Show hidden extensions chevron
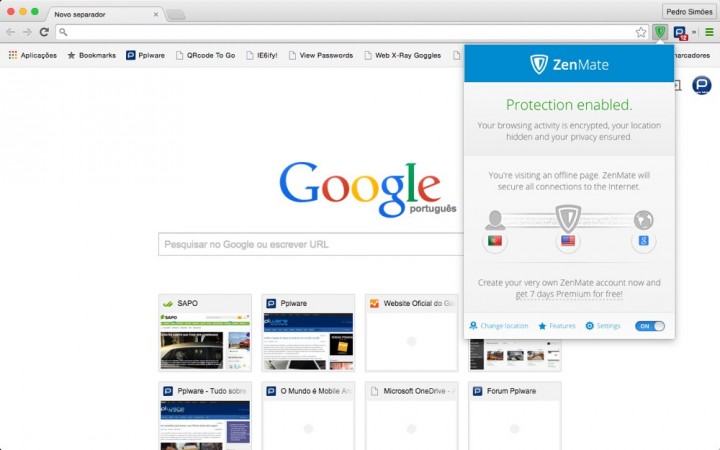Screen dimensions: 720x450 pyautogui.click(x=694, y=32)
